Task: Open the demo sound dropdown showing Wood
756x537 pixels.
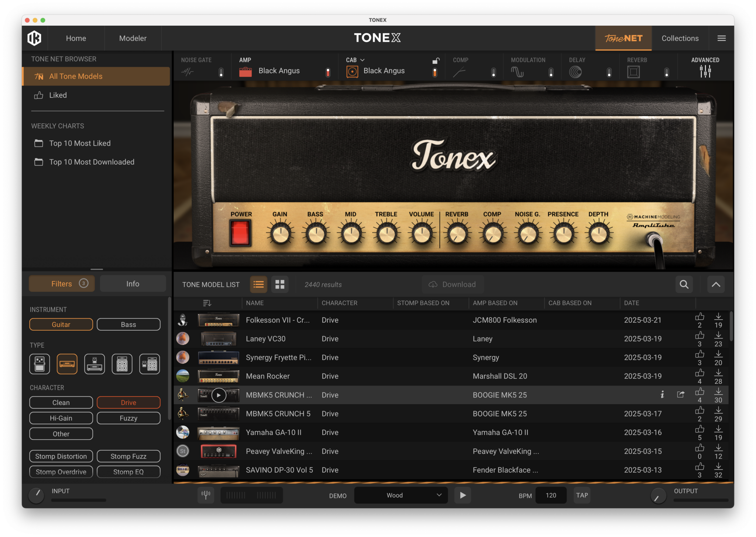Action: click(401, 495)
